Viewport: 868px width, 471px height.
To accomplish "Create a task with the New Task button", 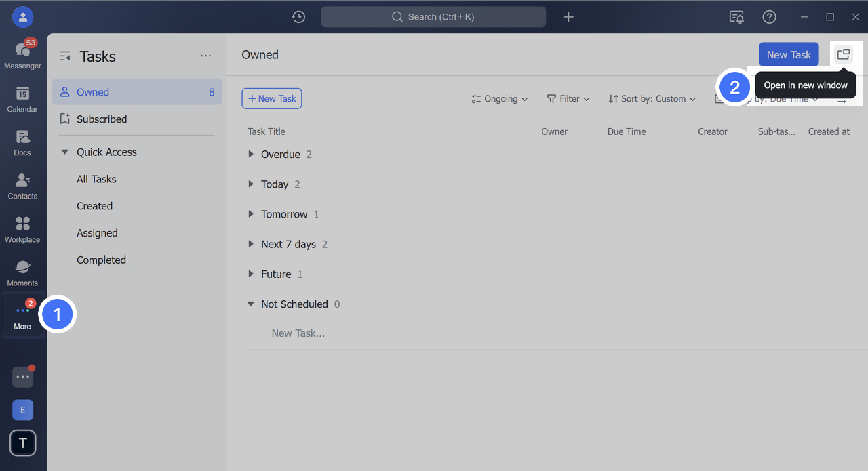I will click(x=789, y=54).
